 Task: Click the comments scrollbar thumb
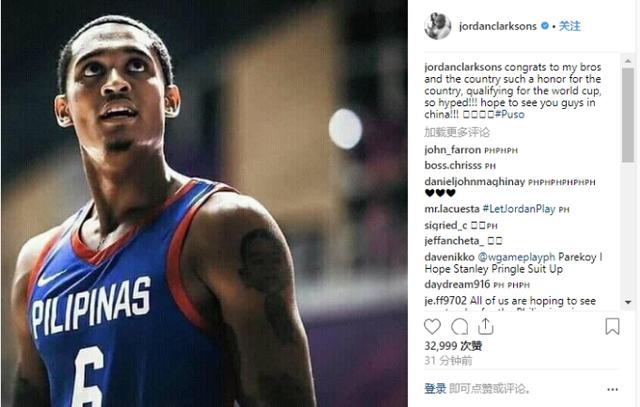point(628,115)
